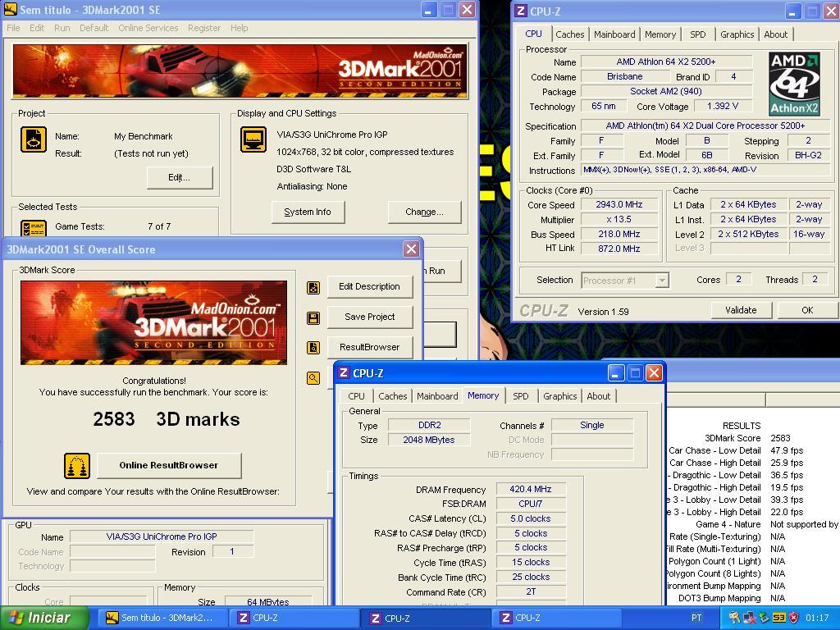
Task: Click the icon beside the ResultBrowser button
Action: [x=313, y=348]
